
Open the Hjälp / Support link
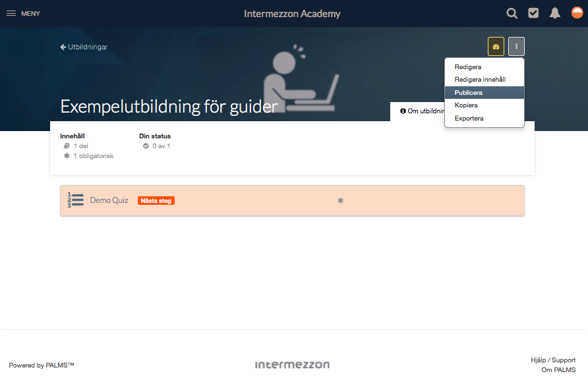click(x=553, y=360)
